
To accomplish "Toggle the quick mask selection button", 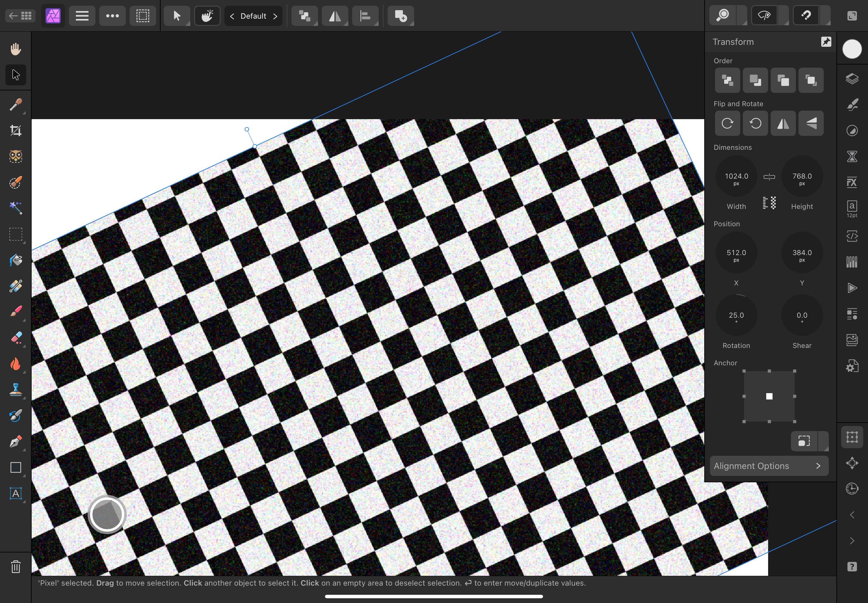I will 143,16.
